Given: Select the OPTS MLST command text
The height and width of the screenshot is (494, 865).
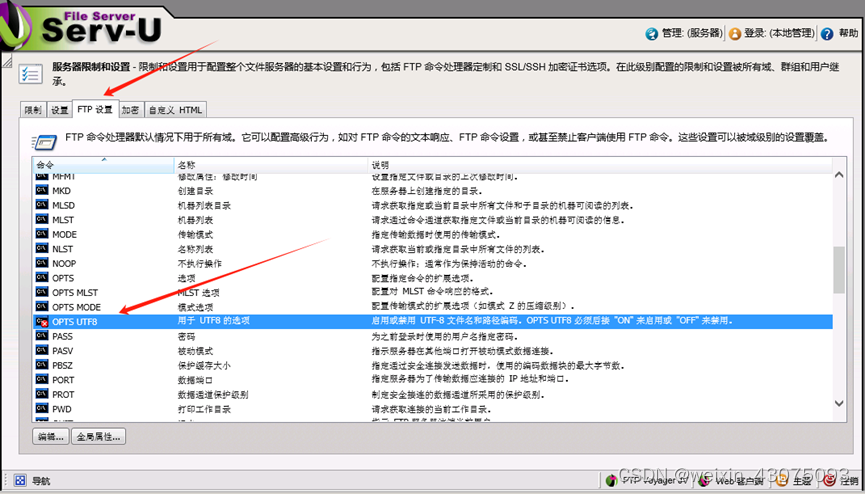Looking at the screenshot, I should 75,293.
